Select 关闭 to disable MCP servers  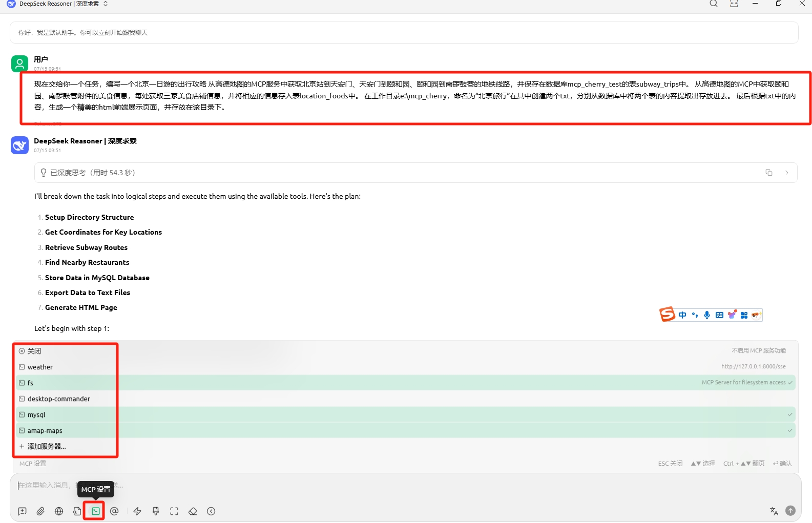tap(405, 351)
